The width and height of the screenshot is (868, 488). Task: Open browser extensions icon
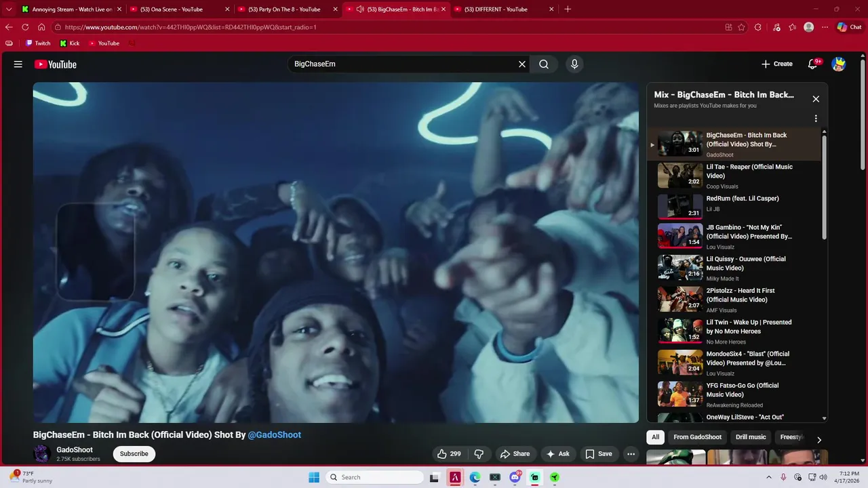(x=758, y=27)
